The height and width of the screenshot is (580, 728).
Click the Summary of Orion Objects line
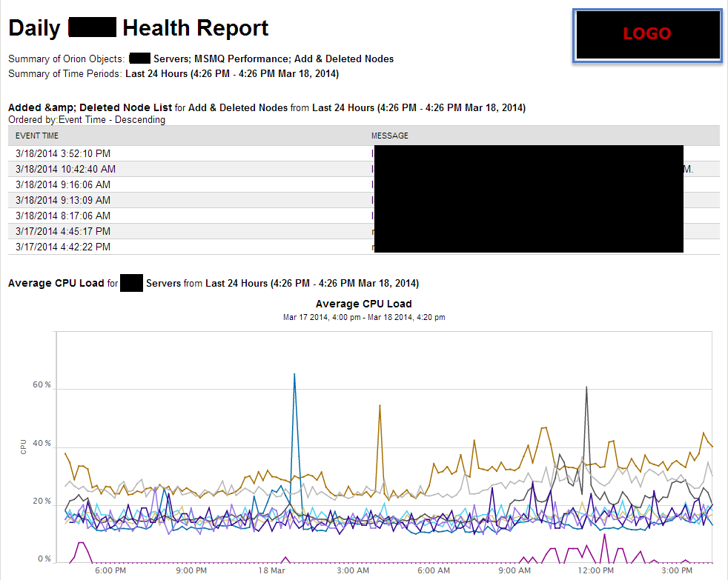click(201, 59)
